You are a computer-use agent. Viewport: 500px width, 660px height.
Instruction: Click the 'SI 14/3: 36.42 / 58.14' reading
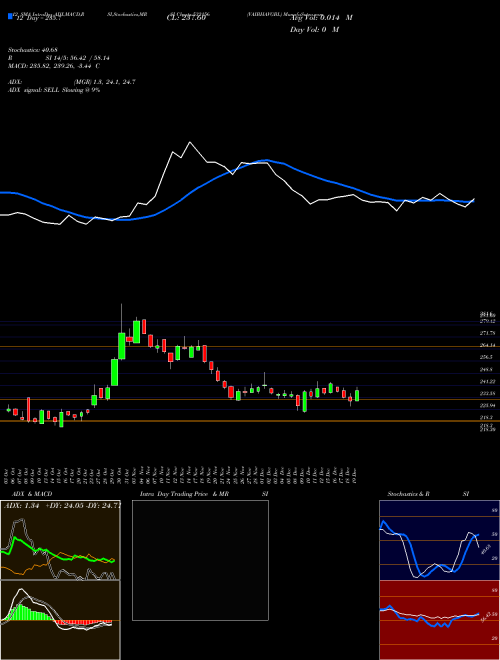tap(78, 58)
